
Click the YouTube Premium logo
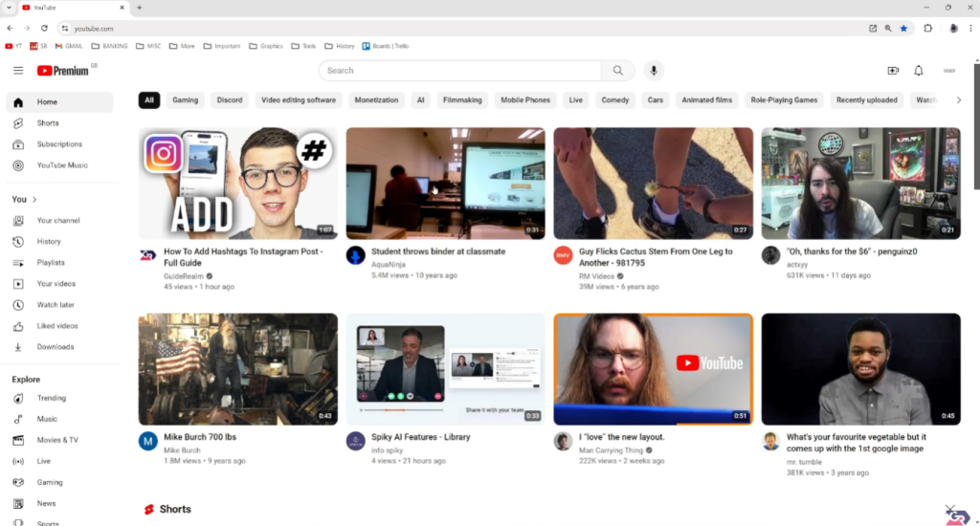click(63, 71)
